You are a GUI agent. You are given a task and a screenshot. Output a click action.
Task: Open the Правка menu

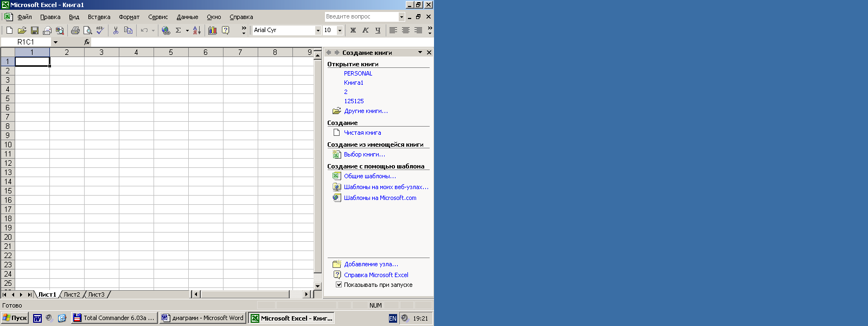point(50,17)
